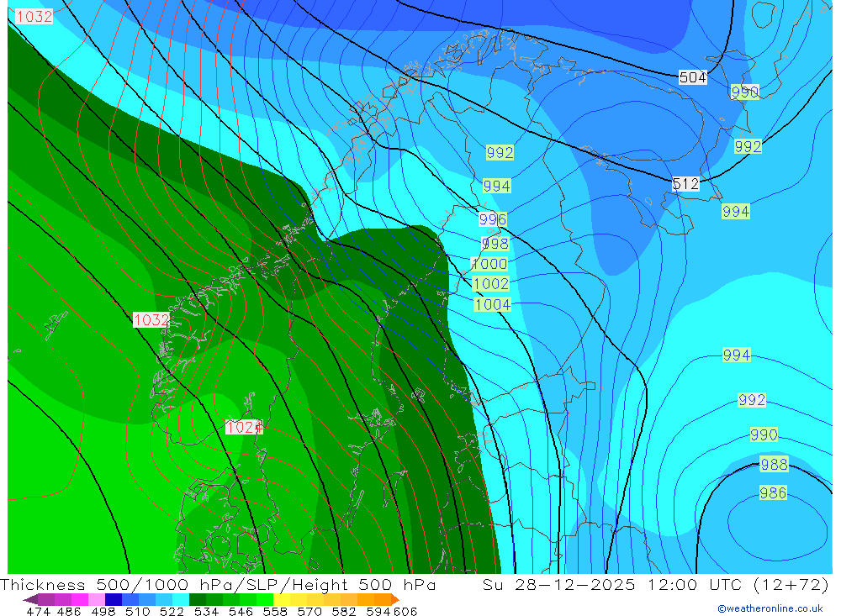The image size is (841, 616).
Task: Click the 1004 isobar label
Action: [x=492, y=304]
